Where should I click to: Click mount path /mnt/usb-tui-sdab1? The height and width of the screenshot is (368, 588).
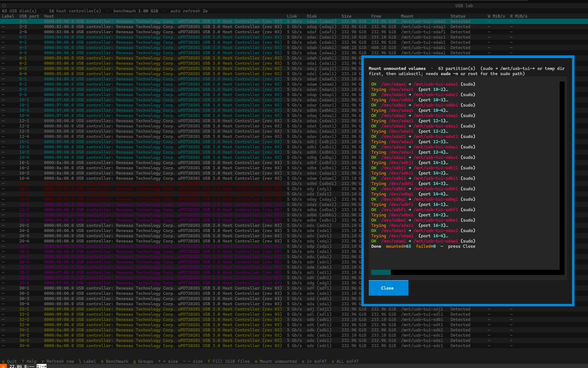[423, 48]
